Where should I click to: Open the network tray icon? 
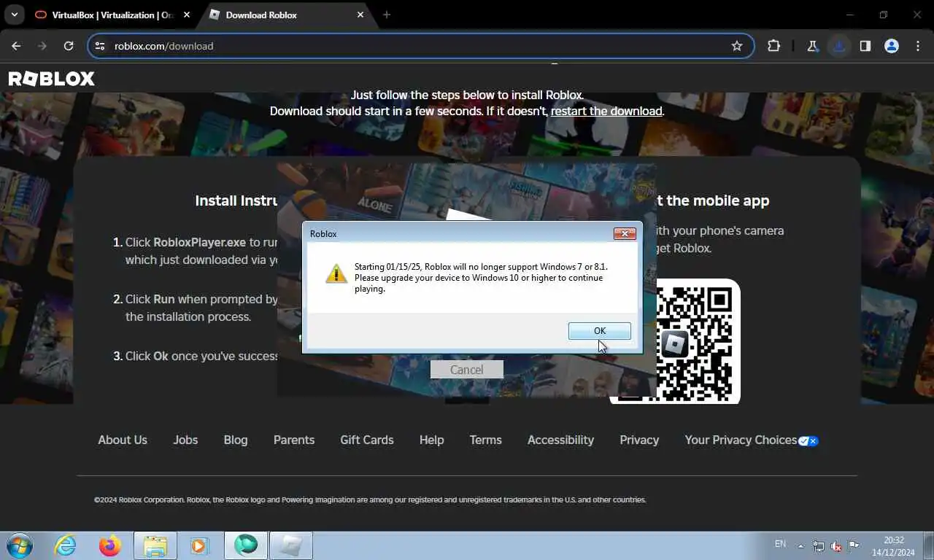coord(819,546)
